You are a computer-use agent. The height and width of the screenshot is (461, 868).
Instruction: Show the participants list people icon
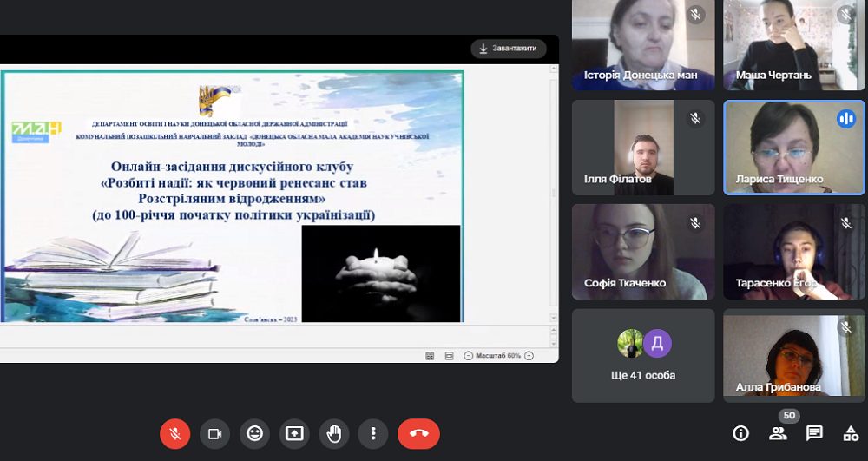click(x=778, y=433)
